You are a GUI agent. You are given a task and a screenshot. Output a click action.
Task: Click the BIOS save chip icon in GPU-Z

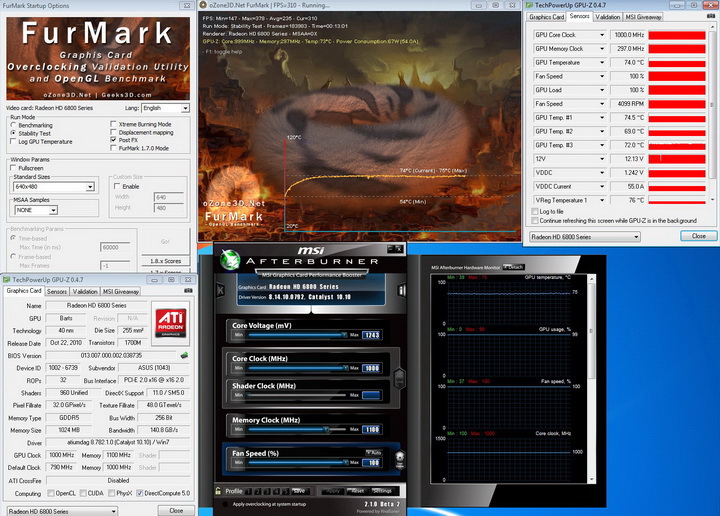(x=184, y=355)
